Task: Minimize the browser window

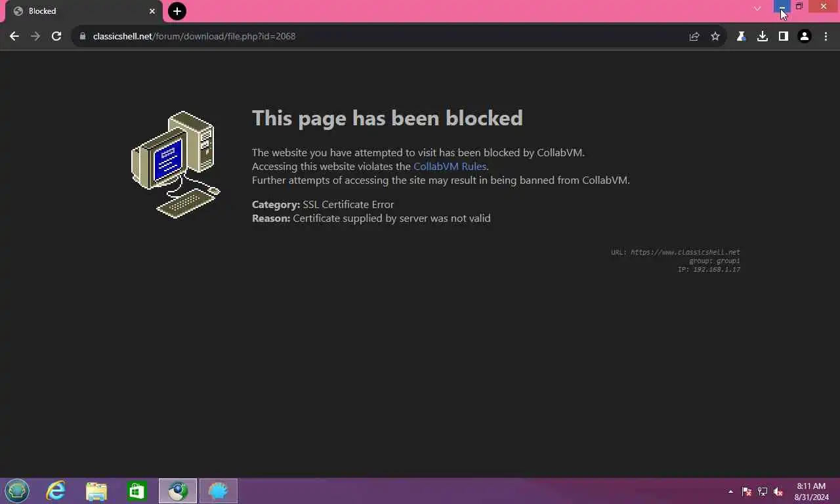Action: point(782,7)
